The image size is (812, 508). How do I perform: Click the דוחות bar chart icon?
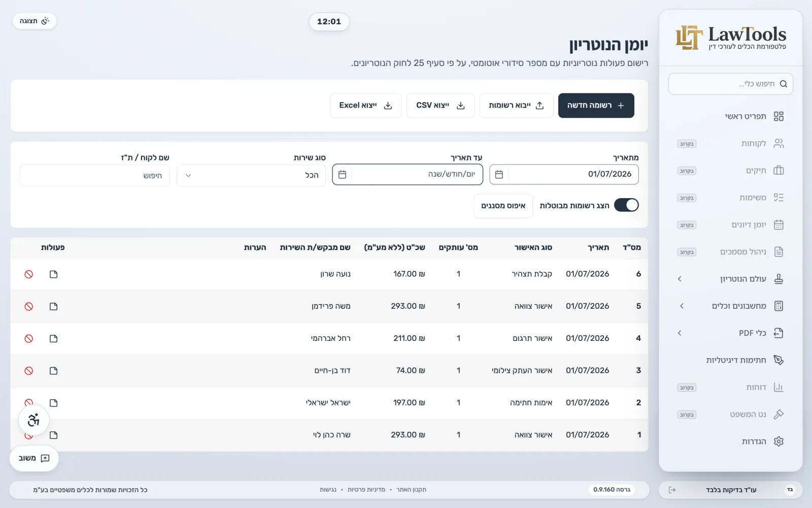(779, 387)
